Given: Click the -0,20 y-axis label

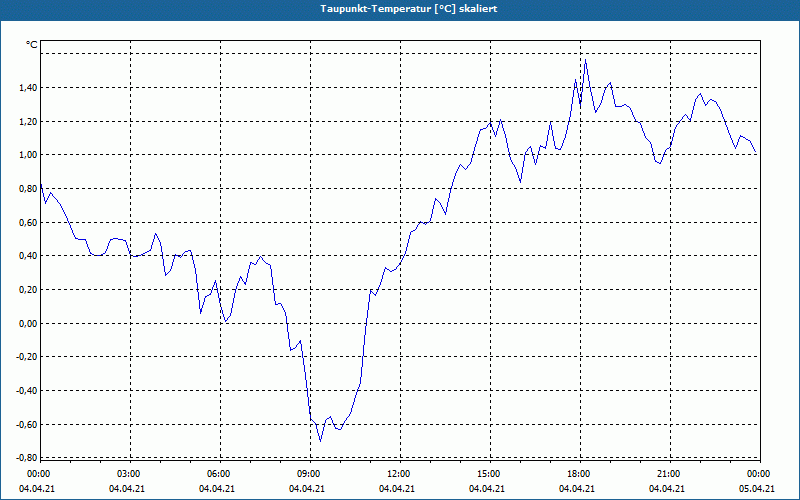Looking at the screenshot, I should (x=27, y=357).
